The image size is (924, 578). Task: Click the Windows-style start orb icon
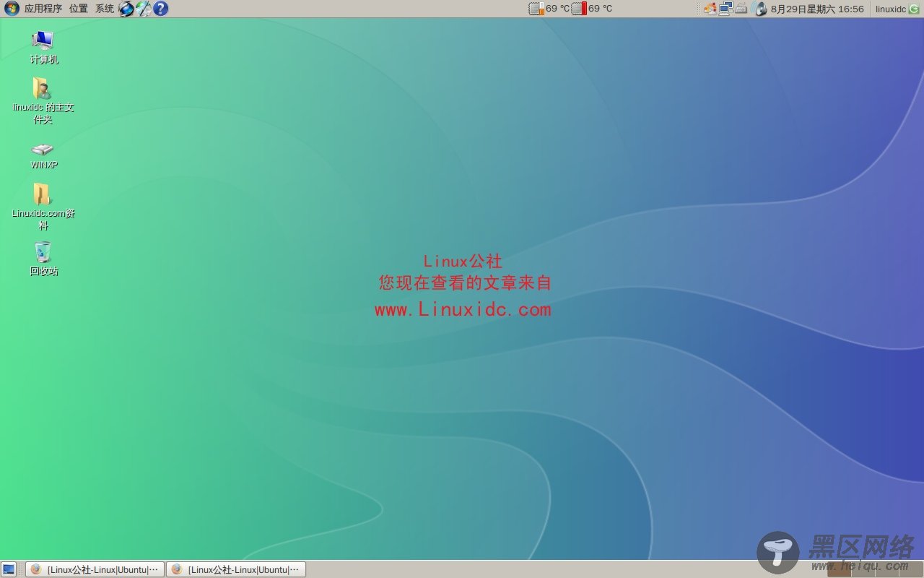click(x=12, y=9)
